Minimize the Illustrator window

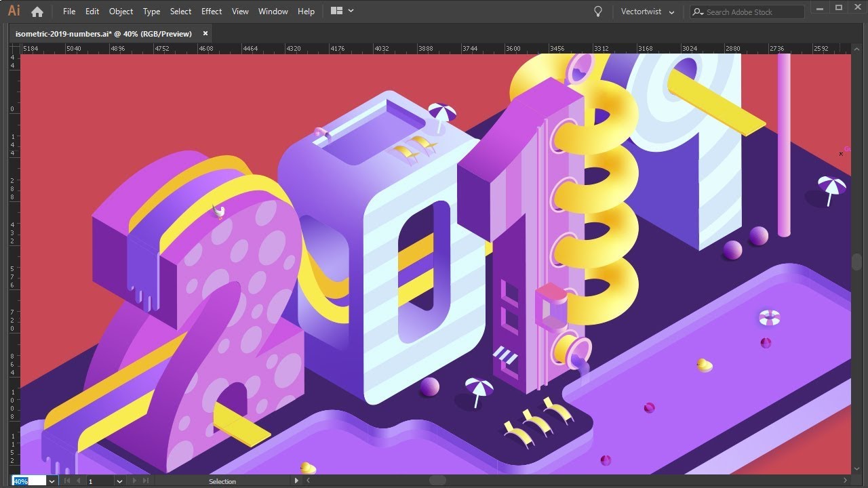(821, 9)
